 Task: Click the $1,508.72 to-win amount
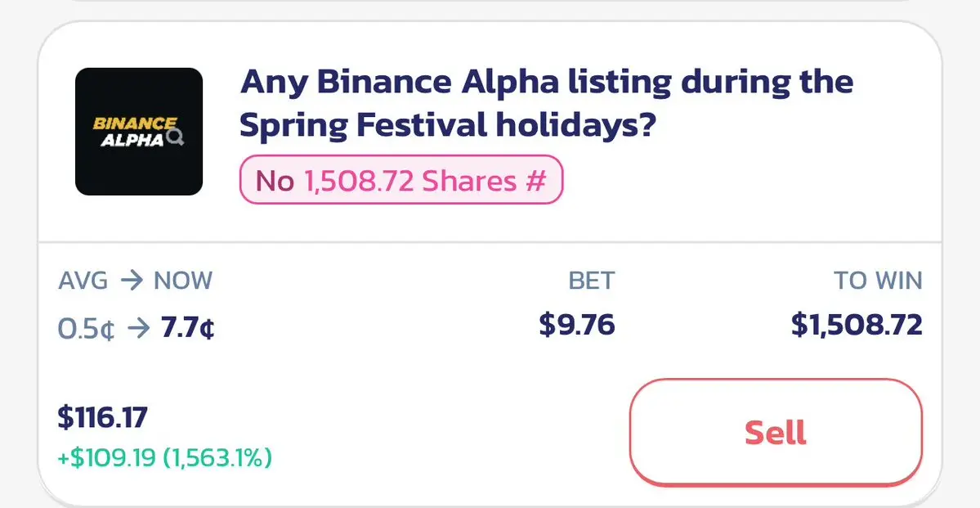pyautogui.click(x=857, y=325)
